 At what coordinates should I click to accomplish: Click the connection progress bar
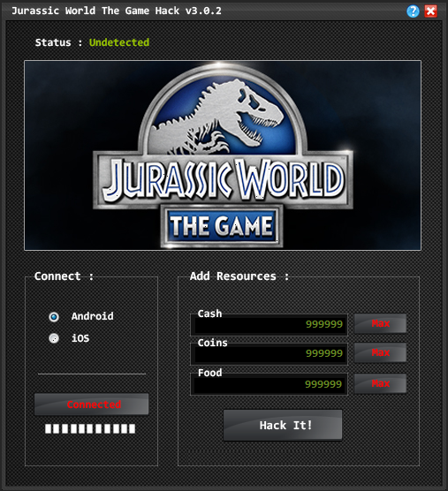click(x=90, y=428)
